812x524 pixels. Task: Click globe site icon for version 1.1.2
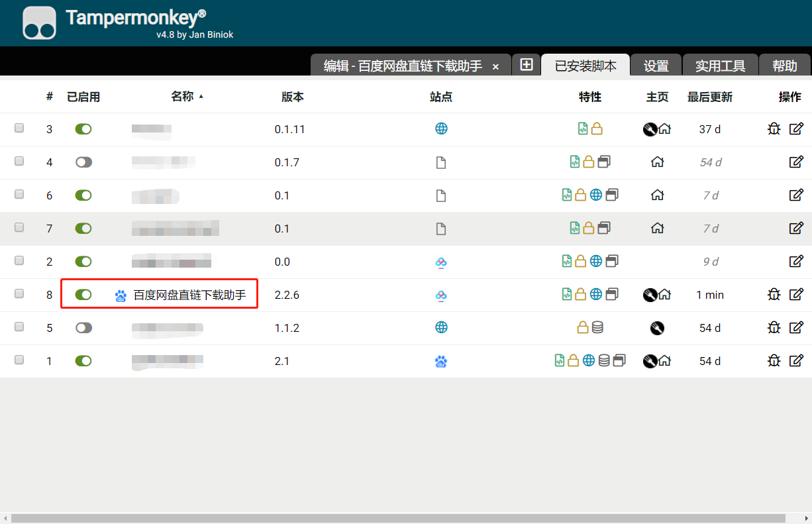[x=441, y=328]
